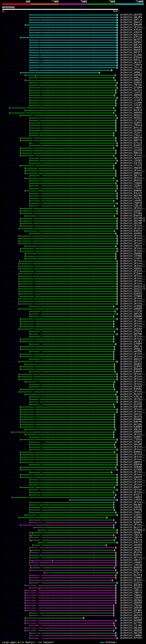Click the red 20% identity legend bar
The width and height of the screenshot is (146, 644).
coord(16,4)
